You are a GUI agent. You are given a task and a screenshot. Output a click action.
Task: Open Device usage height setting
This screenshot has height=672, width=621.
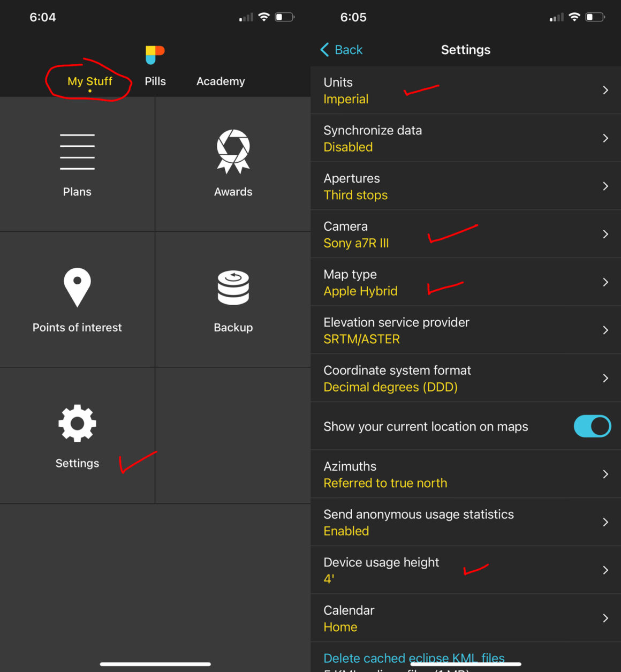[466, 570]
